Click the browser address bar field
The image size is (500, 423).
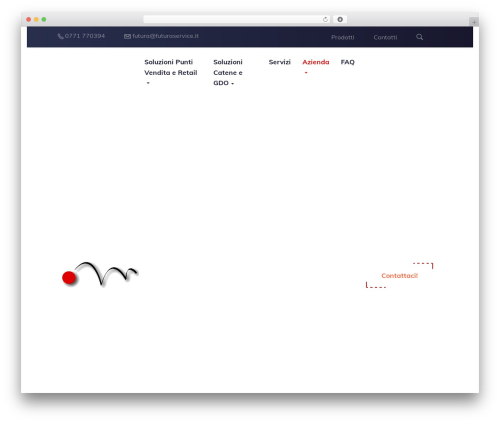tap(237, 20)
